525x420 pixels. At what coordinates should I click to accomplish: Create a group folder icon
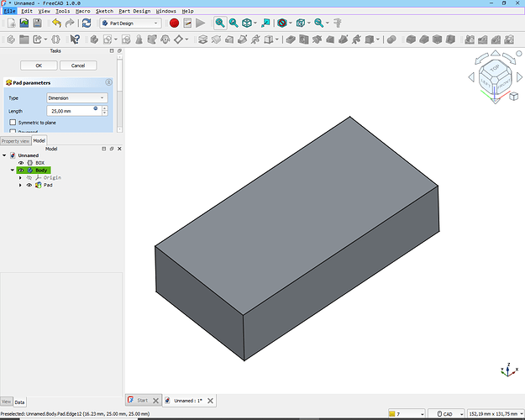[x=24, y=39]
